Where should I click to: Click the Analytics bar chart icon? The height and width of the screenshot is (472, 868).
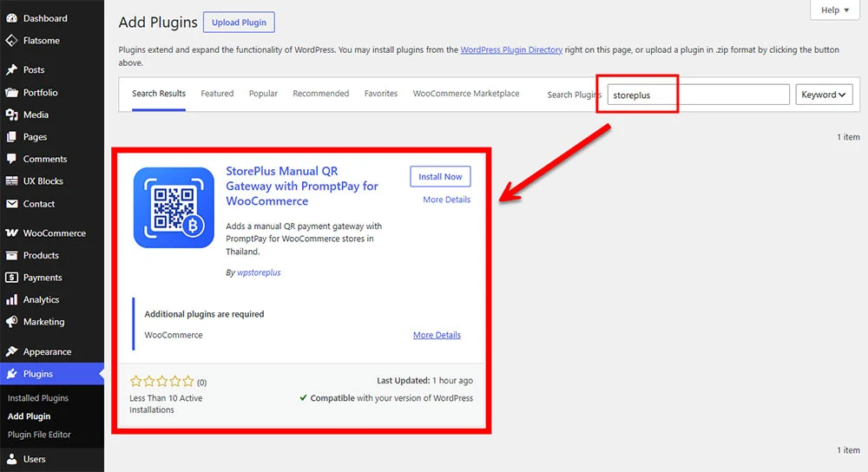11,299
